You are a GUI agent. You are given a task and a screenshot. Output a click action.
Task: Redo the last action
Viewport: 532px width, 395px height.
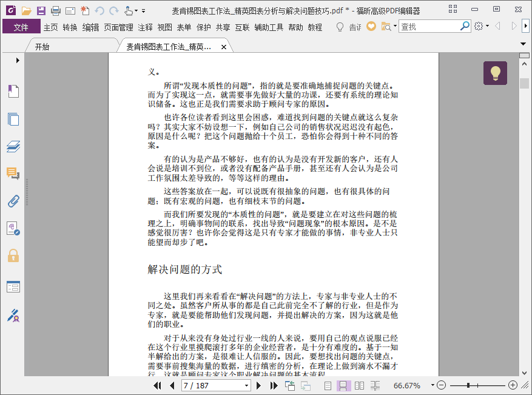114,11
